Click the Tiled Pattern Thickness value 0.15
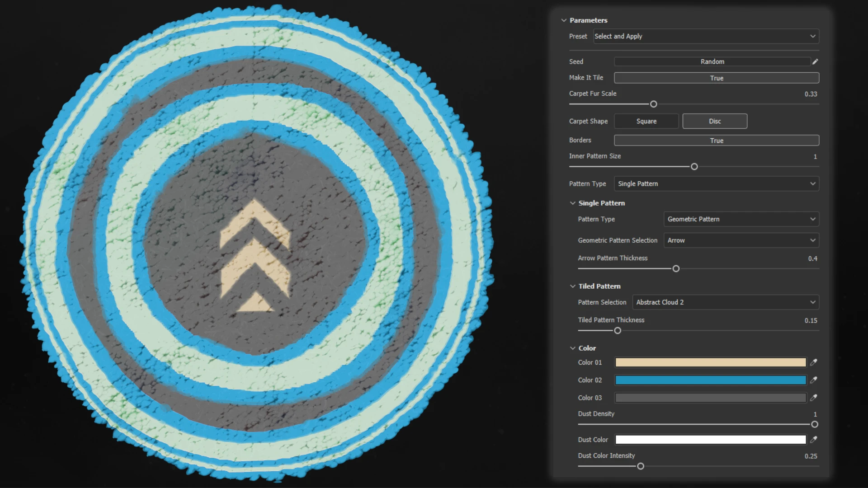Viewport: 868px width, 488px height. (811, 320)
